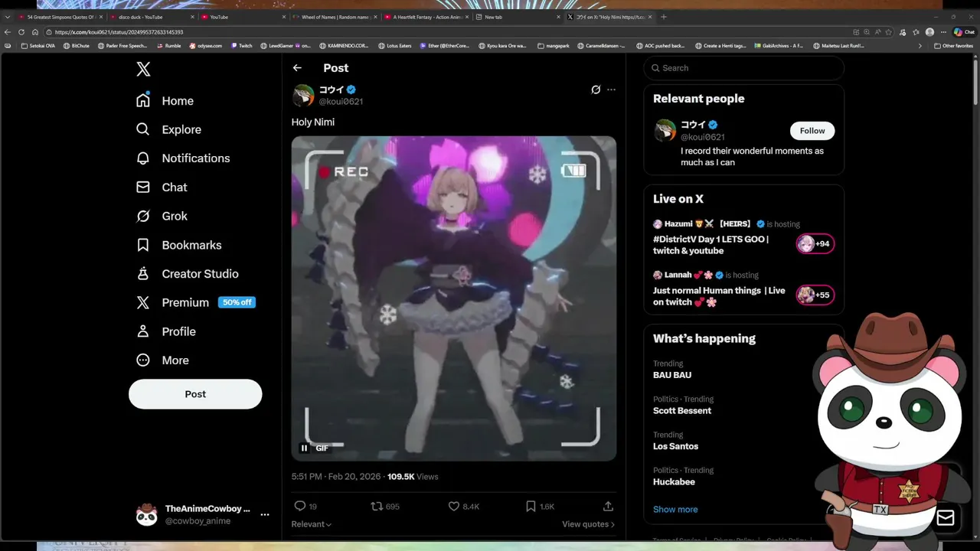Open the @koui0621 handle under author name
The width and height of the screenshot is (980, 551).
point(341,102)
